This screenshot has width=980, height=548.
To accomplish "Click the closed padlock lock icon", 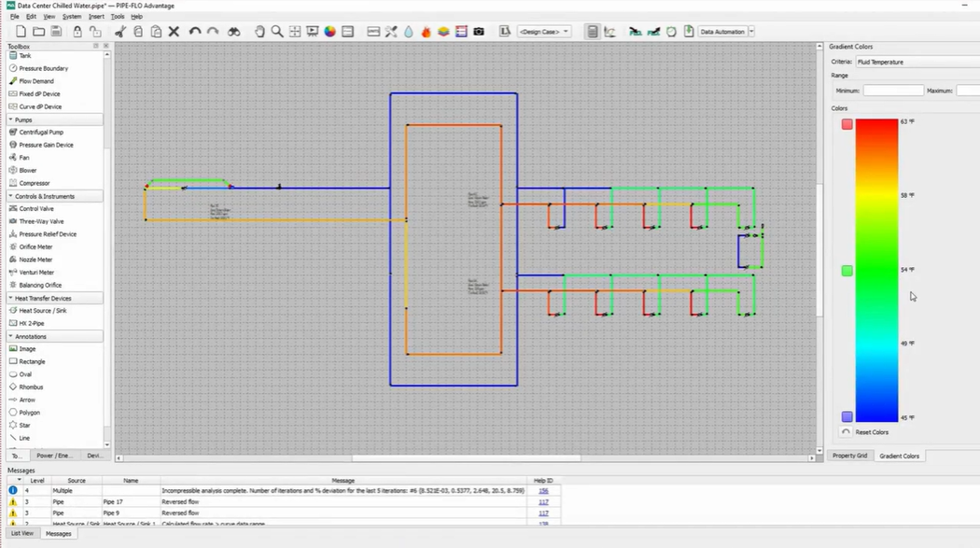I will [x=77, y=32].
